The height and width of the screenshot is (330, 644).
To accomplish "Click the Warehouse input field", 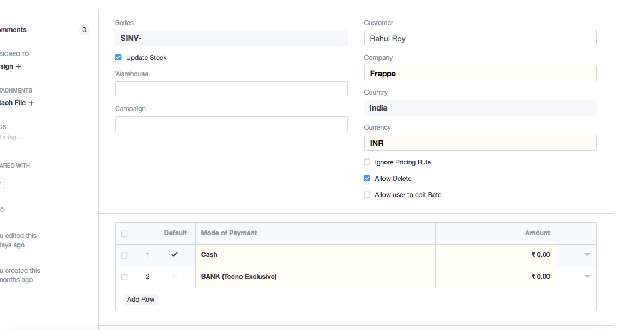I will [x=231, y=89].
